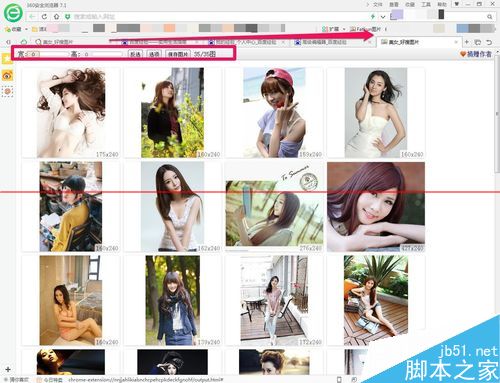Image resolution: width=500 pixels, height=383 pixels.
Task: Click the status bar icon beside phone icon
Action: 354,379
